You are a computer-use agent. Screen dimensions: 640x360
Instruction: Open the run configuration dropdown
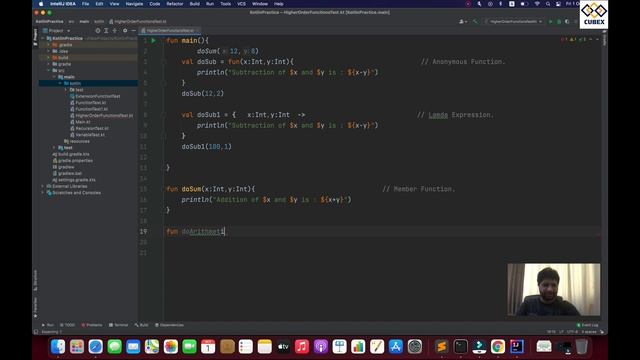(514, 21)
